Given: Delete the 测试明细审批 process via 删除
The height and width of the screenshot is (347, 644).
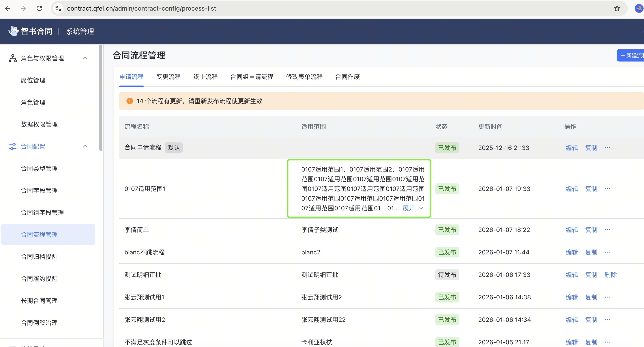Looking at the screenshot, I should point(611,274).
